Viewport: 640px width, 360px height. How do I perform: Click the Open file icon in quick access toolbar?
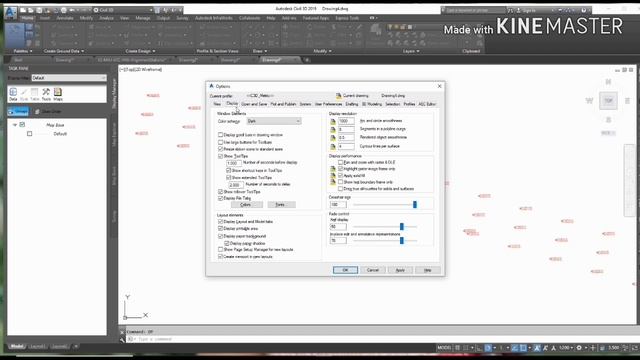coord(31,10)
